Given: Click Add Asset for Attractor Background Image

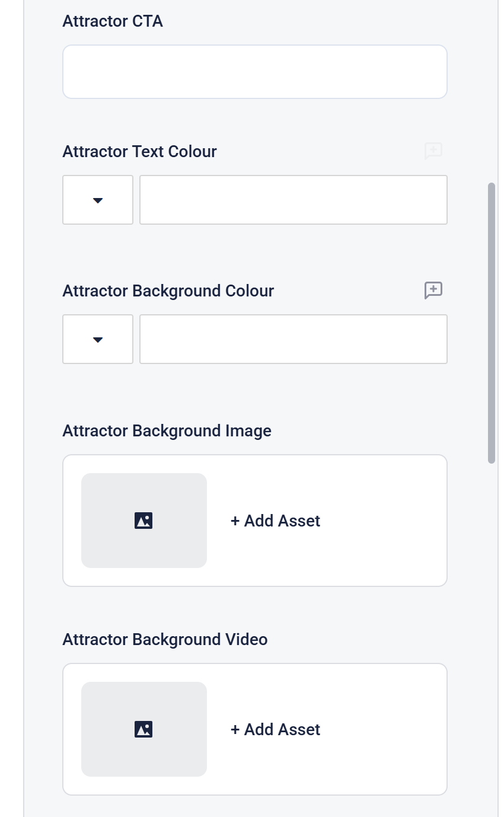Looking at the screenshot, I should coord(276,521).
